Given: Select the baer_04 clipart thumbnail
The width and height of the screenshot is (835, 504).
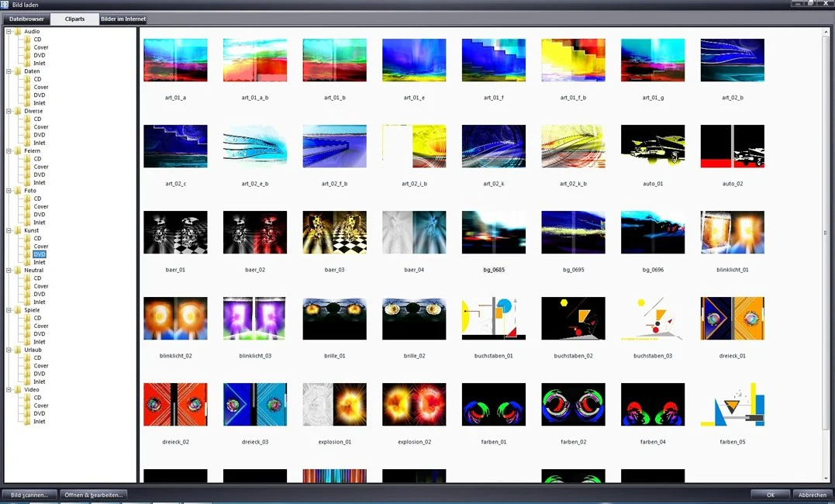Looking at the screenshot, I should coord(414,233).
